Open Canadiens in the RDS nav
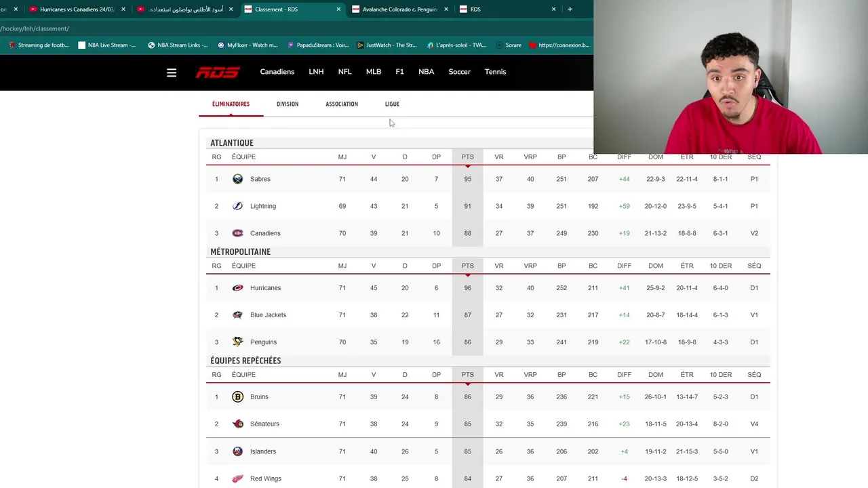Image resolution: width=868 pixels, height=488 pixels. tap(277, 72)
